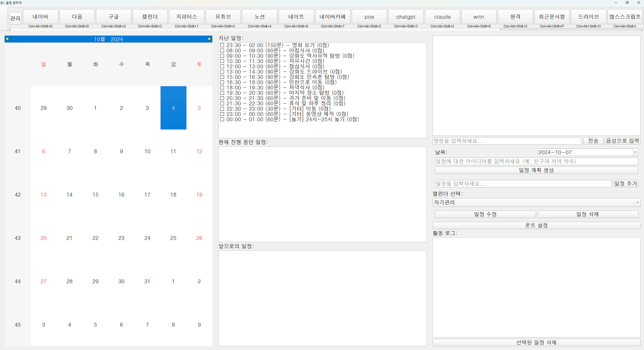Go to next month with right arrow
Screen dimensions: 644x350
(209, 39)
